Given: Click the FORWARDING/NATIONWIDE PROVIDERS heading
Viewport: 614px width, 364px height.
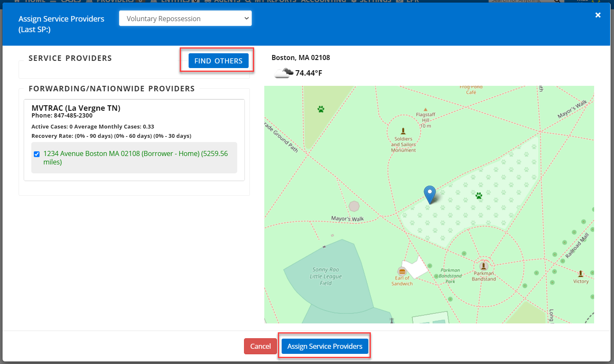Looking at the screenshot, I should [112, 89].
